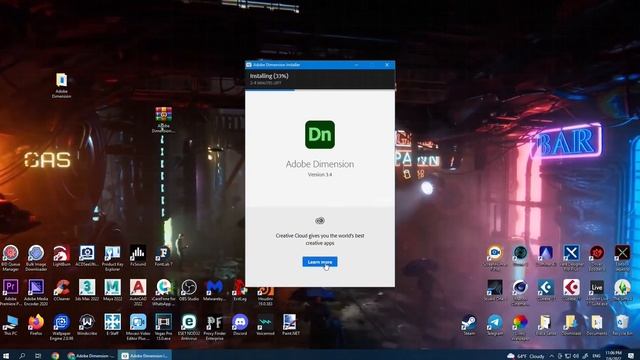640x360 pixels.
Task: Click the Learn more button in installer
Action: [x=320, y=262]
